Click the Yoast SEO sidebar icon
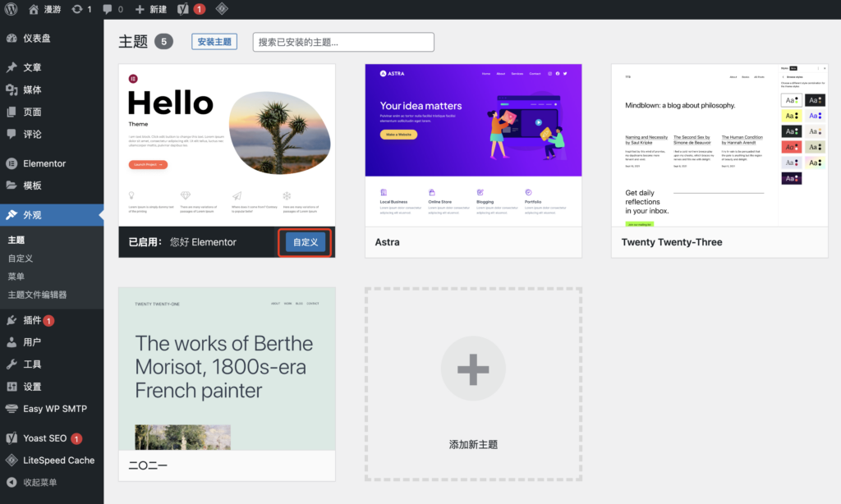 [x=11, y=438]
